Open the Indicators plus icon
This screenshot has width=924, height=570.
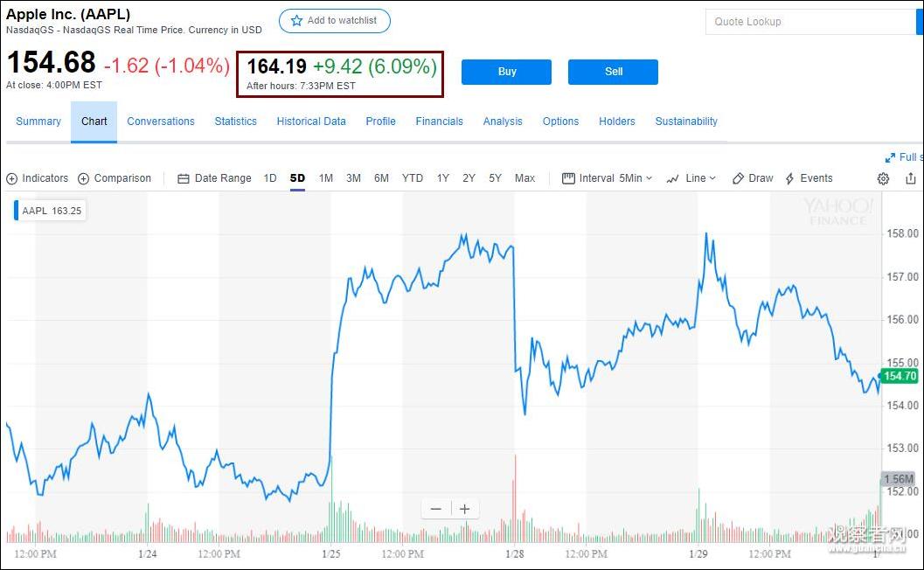tap(12, 178)
